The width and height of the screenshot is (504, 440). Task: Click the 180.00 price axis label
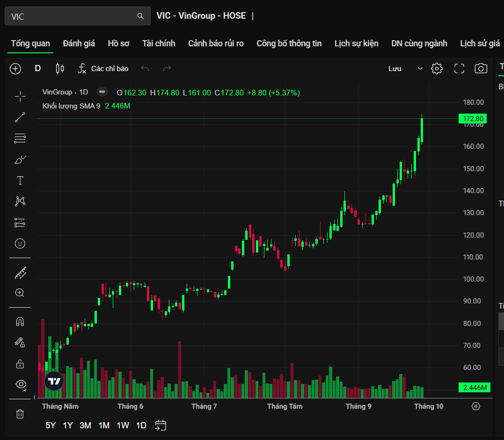point(473,102)
